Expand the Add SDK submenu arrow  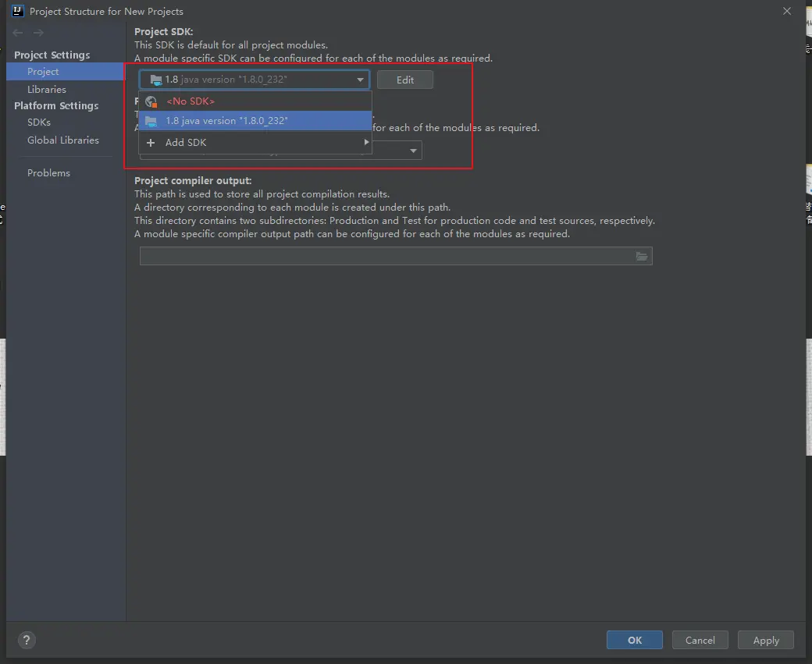366,142
